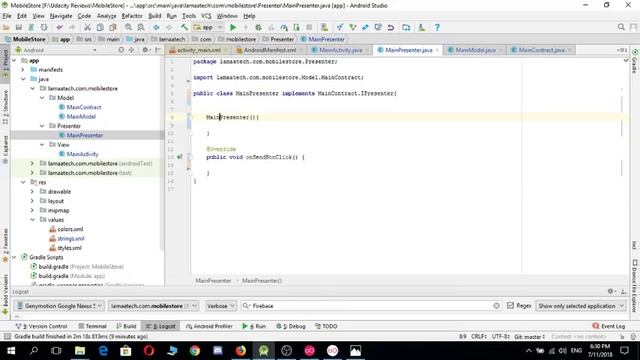Open the Android Profiler tool window
This screenshot has width=640, height=360.
click(209, 326)
